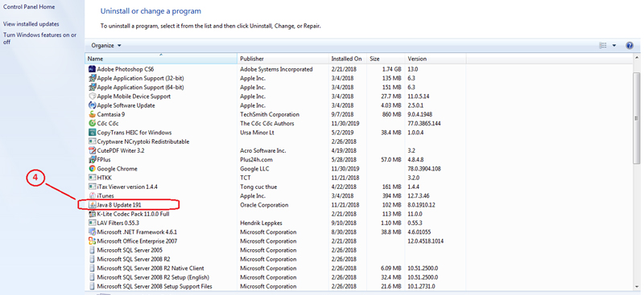Click the K-Lite Codec Pack icon
This screenshot has height=295, width=644.
93,214
